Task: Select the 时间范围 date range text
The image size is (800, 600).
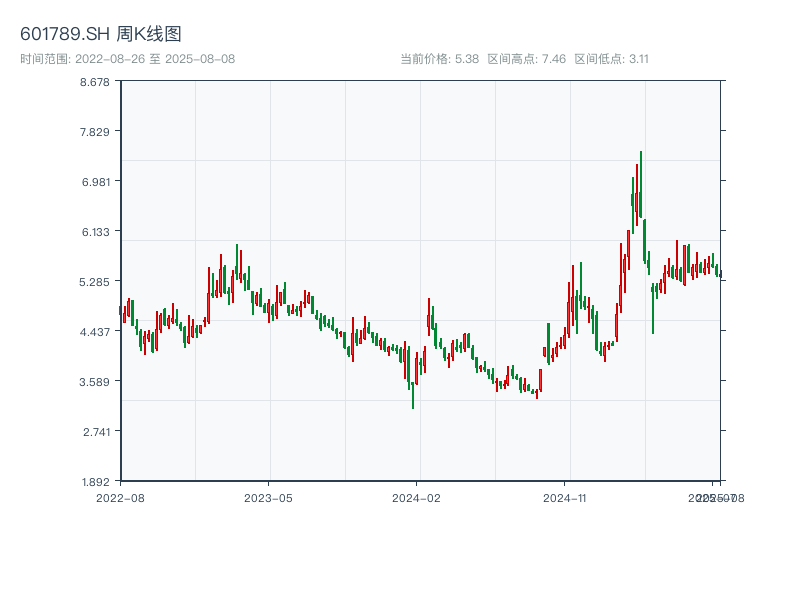Action: click(x=128, y=59)
